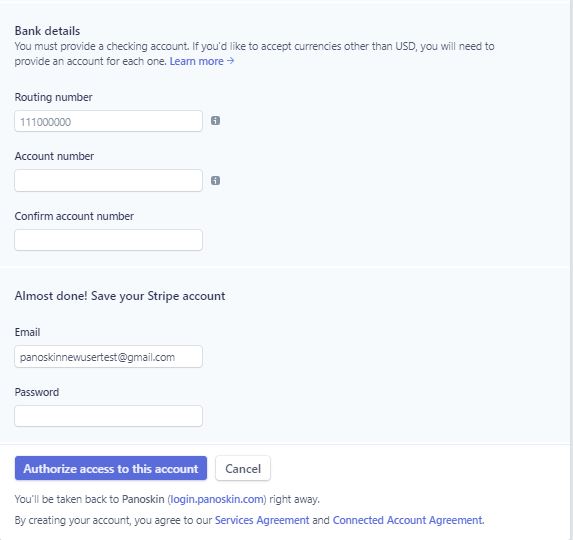Click the Email field containing panoskinnewusertest@gmail.com
The image size is (573, 540).
[x=109, y=357]
